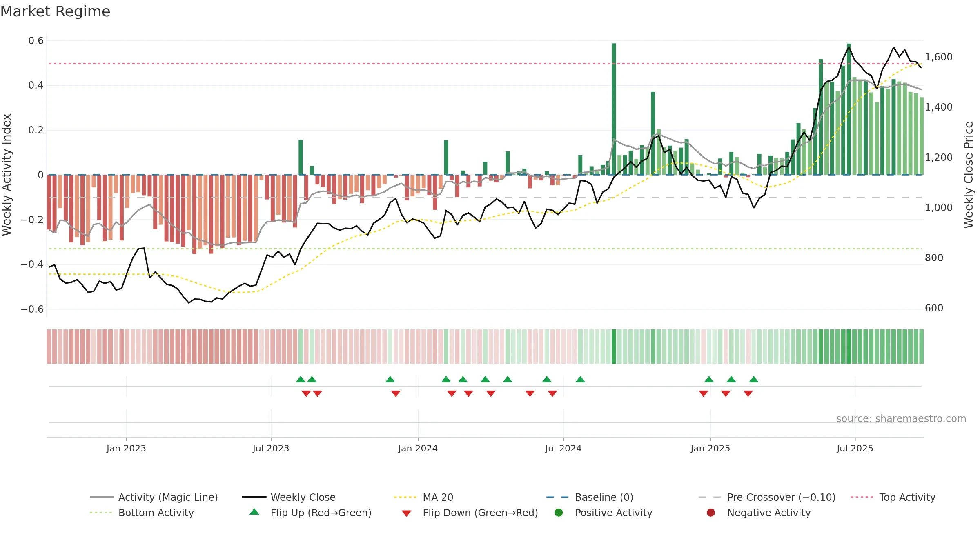Click the green Flip Up triangle legend icon
The image size is (980, 551).
click(254, 512)
